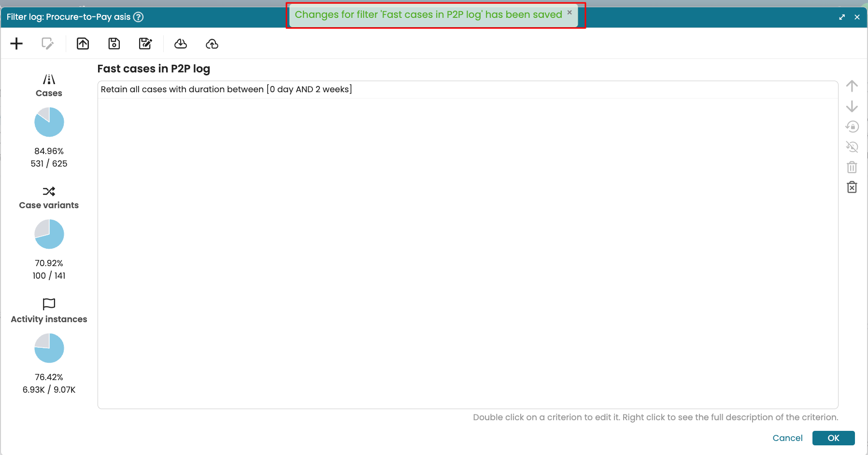Click the floppy disk save filter icon
Image resolution: width=868 pixels, height=455 pixels.
point(114,44)
